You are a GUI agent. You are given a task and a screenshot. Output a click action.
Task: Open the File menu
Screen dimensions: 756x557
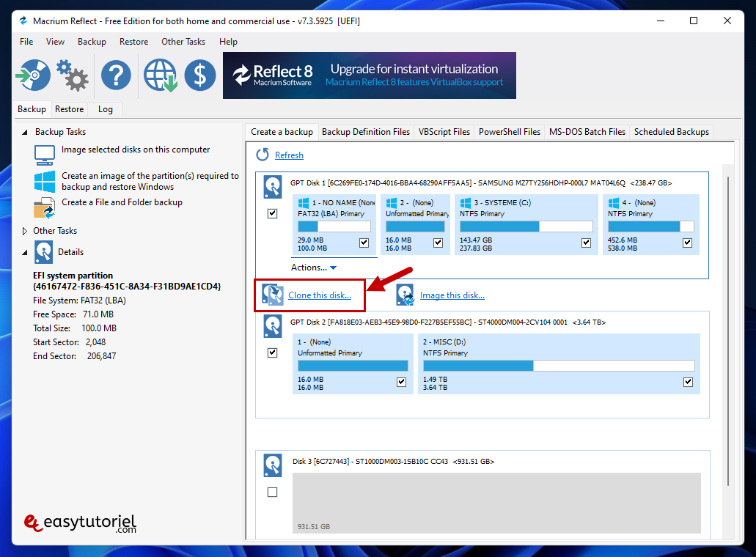click(x=26, y=42)
